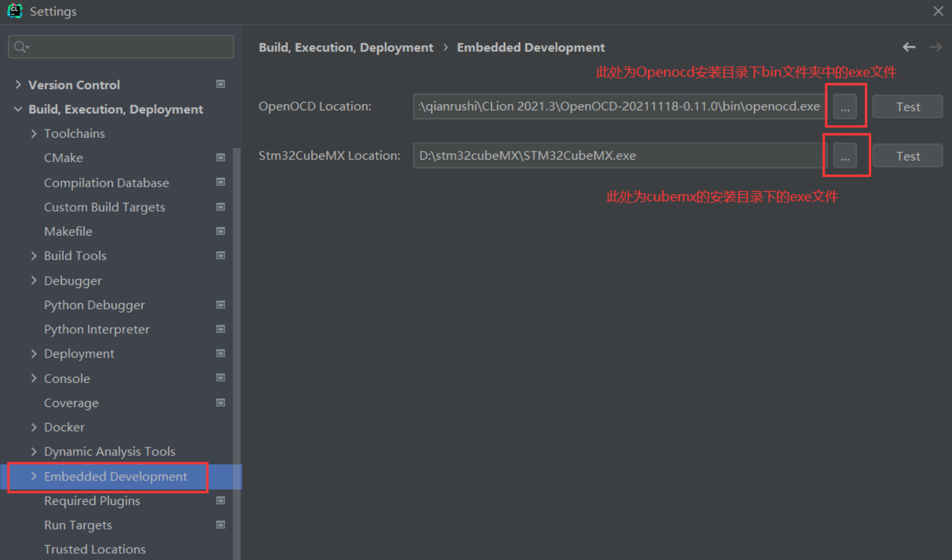Click the OpenOCD Location path field
Screen dimensions: 952x560
click(620, 106)
